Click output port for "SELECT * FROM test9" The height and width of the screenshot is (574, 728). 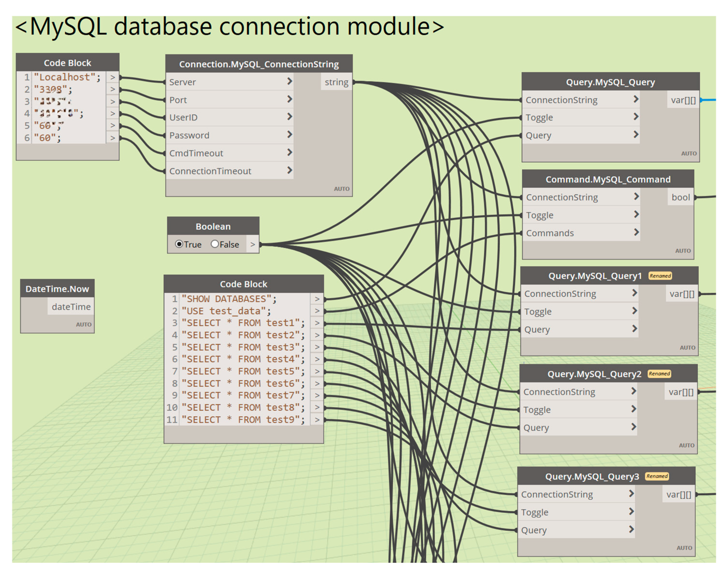click(317, 420)
